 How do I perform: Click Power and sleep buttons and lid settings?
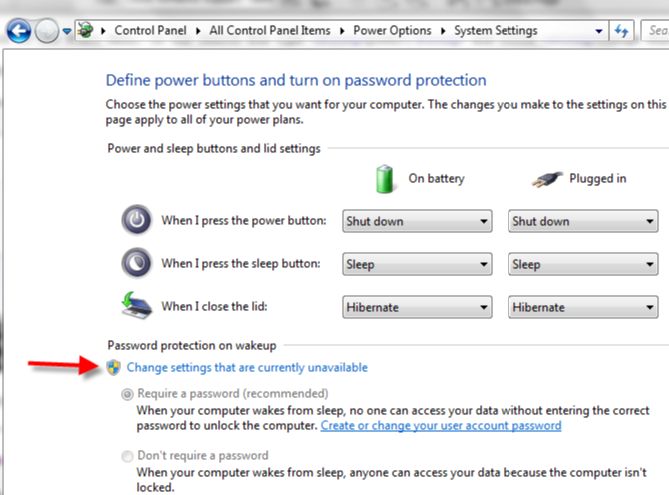point(214,148)
